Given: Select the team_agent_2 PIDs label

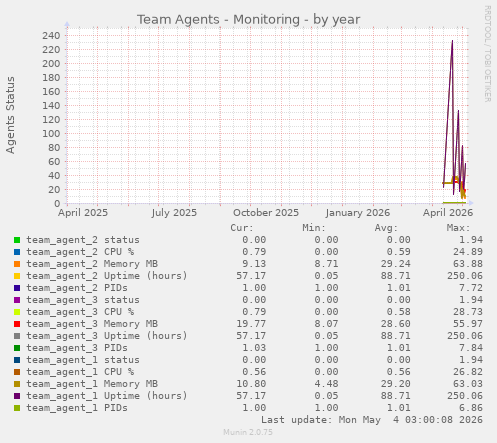Looking at the screenshot, I should tap(77, 288).
